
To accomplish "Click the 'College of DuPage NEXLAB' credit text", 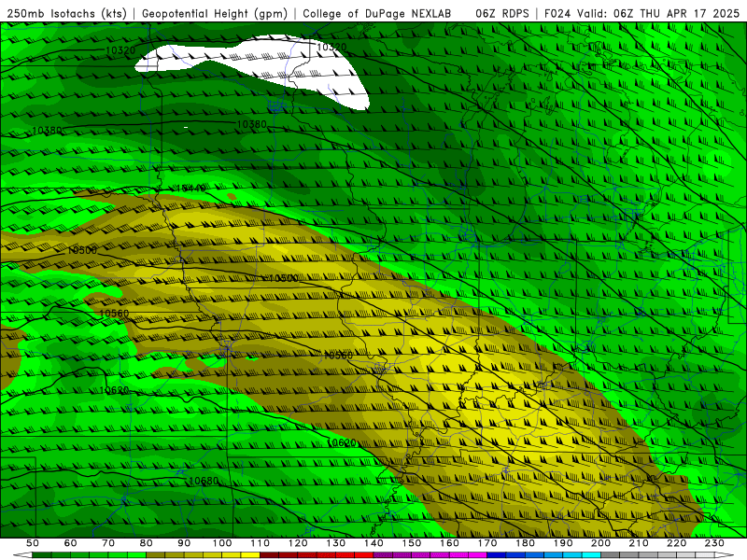I will (377, 14).
